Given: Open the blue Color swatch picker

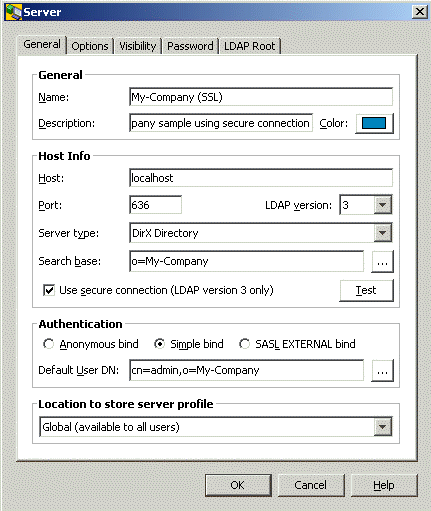Looking at the screenshot, I should pos(374,123).
